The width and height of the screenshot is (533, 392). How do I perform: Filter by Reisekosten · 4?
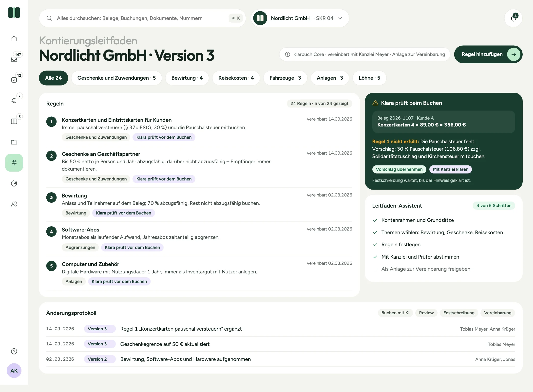pos(236,78)
